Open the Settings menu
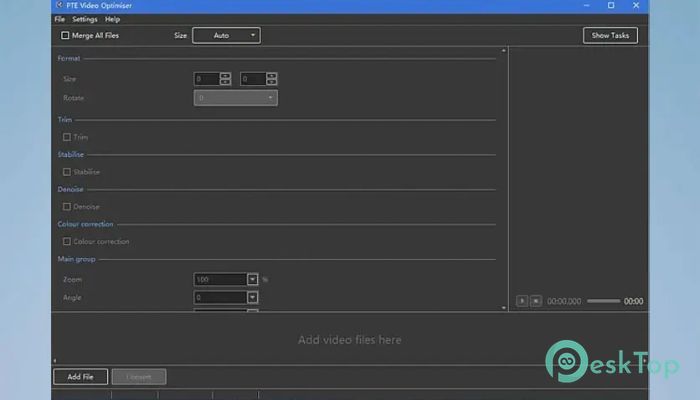Image resolution: width=700 pixels, height=400 pixels. point(85,19)
